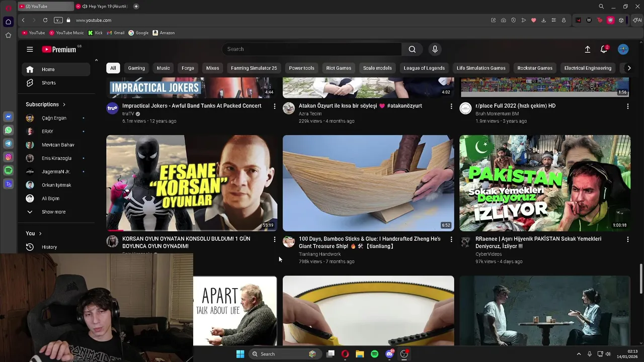Click the YouTube Premium logo
This screenshot has width=644, height=362.
[x=59, y=49]
